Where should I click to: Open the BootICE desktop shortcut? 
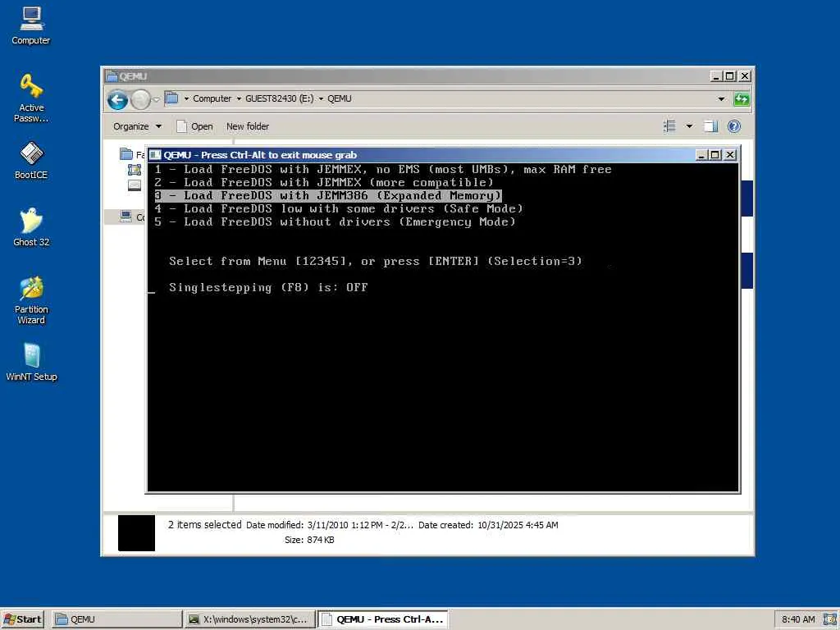coord(31,160)
